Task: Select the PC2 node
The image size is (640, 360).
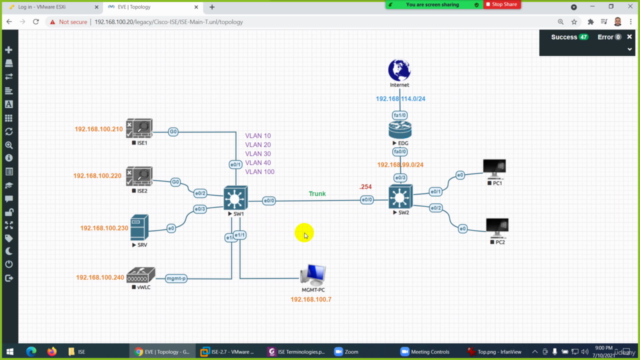Action: 497,229
